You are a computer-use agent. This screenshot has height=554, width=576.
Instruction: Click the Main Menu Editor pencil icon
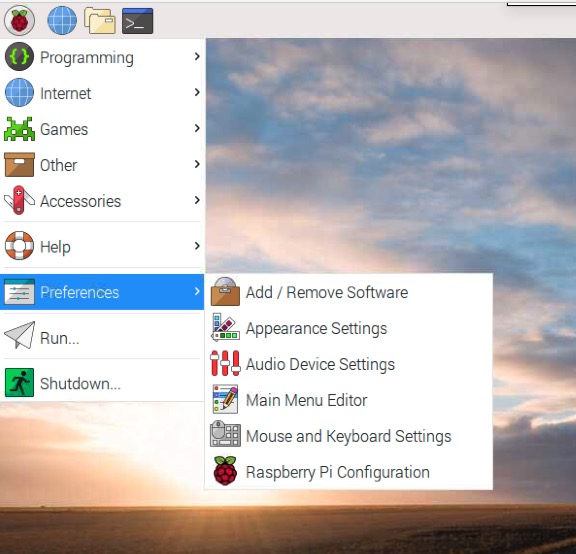coord(225,399)
